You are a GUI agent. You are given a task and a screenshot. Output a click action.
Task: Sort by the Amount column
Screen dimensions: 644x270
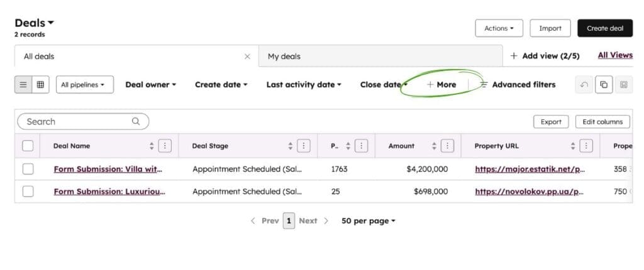[434, 146]
